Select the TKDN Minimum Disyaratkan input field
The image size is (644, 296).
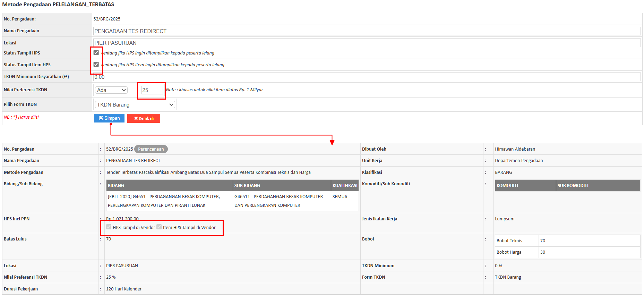(367, 77)
